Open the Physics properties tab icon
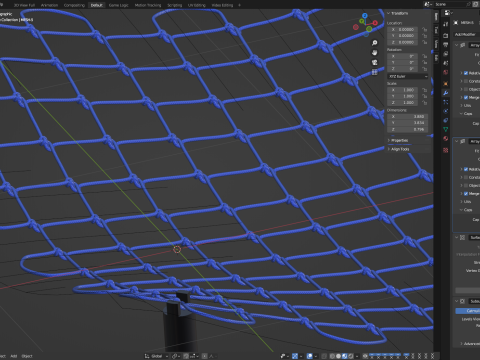This screenshot has height=360, width=480. click(446, 111)
